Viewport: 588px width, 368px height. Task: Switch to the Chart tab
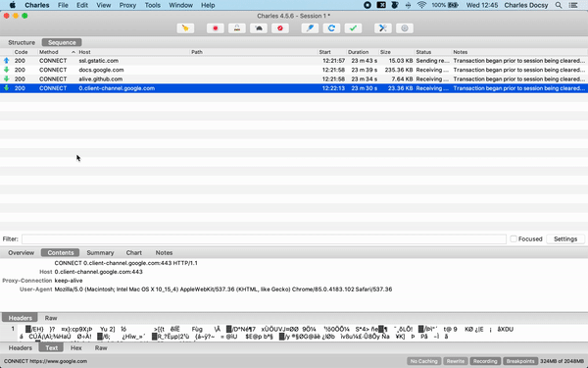[134, 253]
